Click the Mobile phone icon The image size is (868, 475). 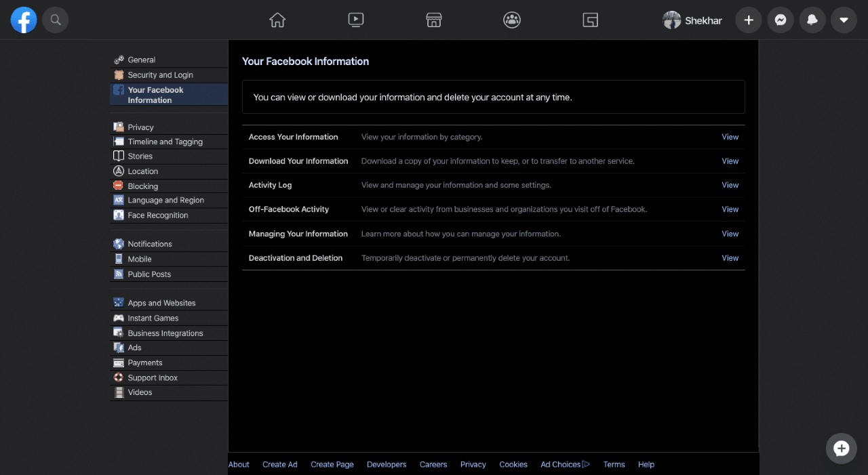click(119, 259)
